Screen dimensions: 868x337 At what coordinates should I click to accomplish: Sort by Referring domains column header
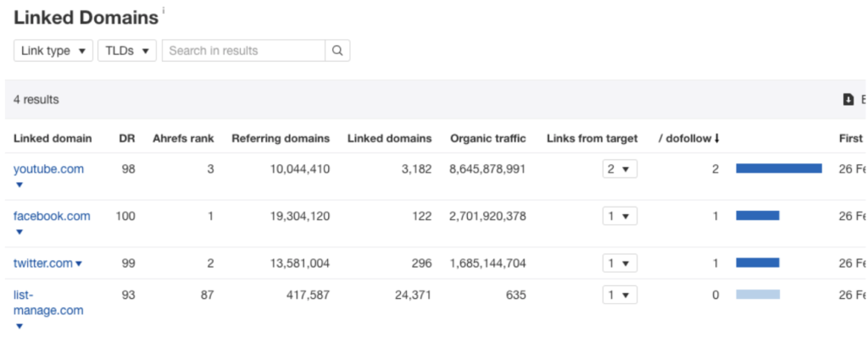(x=281, y=138)
